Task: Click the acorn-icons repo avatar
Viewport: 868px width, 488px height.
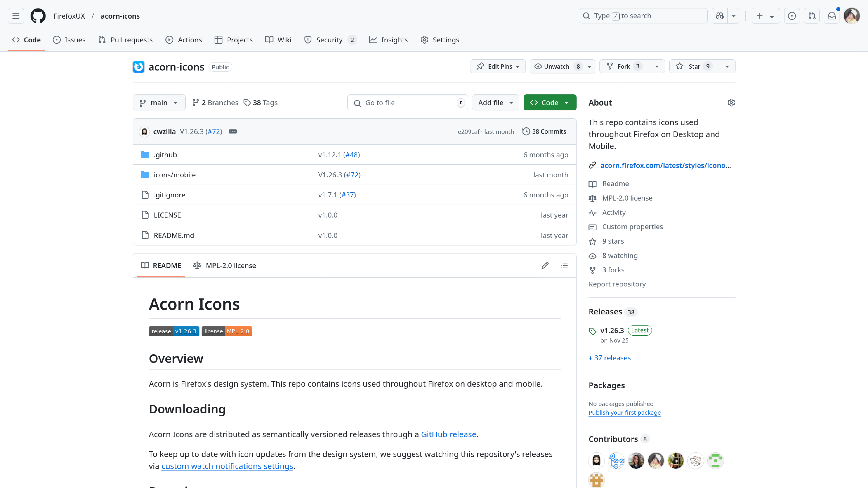Action: tap(139, 67)
